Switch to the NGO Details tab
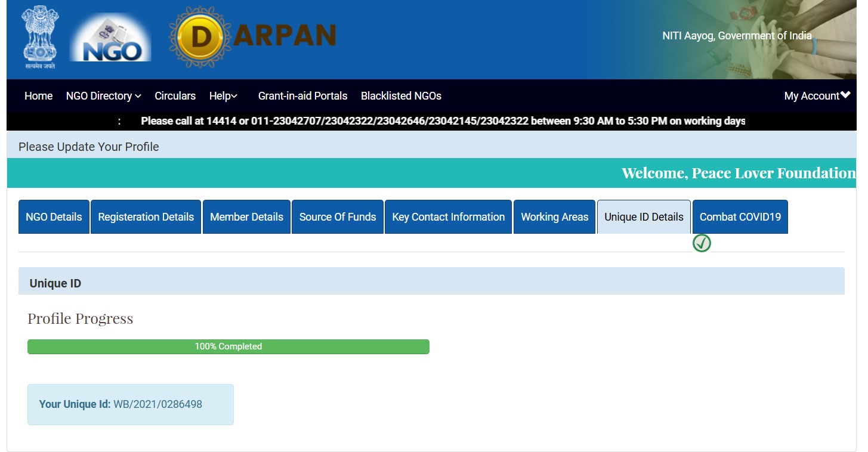 54,217
